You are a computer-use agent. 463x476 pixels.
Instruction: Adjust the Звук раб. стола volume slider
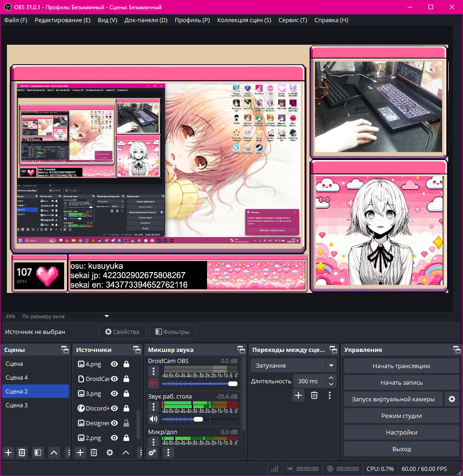pyautogui.click(x=200, y=419)
